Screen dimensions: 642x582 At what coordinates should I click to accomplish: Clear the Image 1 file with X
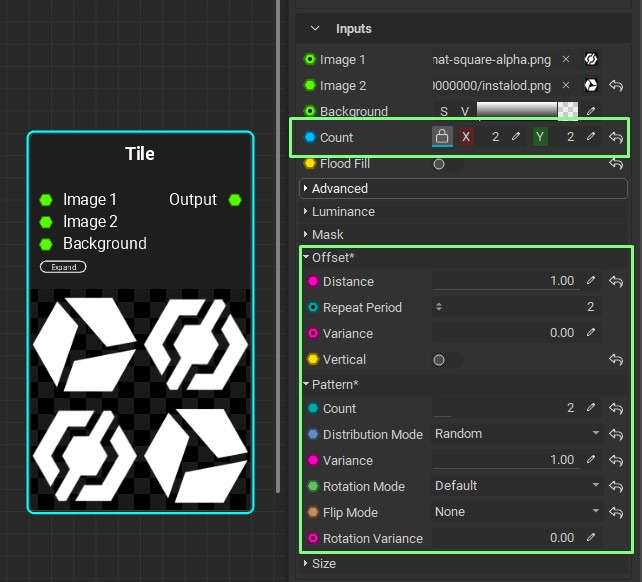tap(566, 60)
